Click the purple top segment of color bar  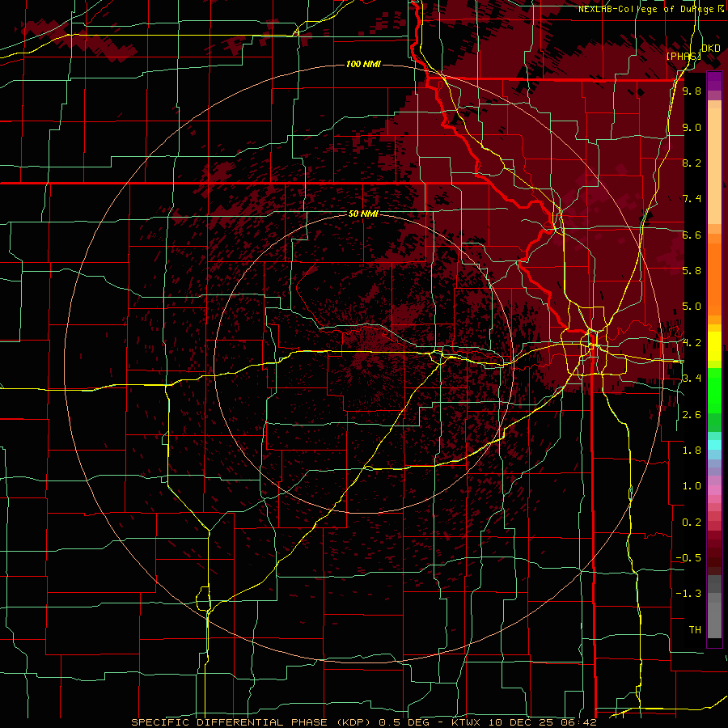[x=714, y=81]
